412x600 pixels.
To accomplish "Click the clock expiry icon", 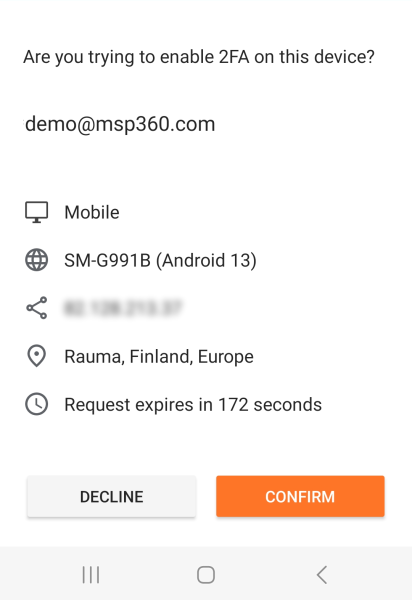I will click(x=37, y=404).
